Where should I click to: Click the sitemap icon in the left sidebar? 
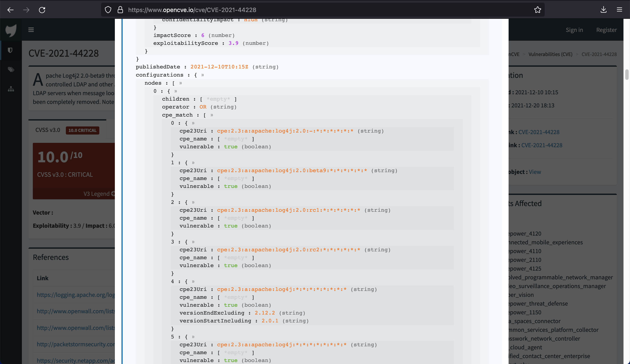[10, 89]
